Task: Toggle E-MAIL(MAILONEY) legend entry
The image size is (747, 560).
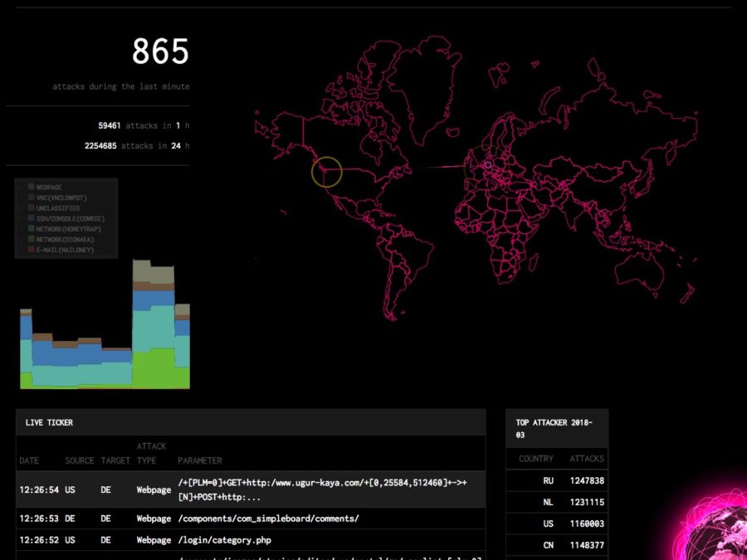Action: coord(64,249)
